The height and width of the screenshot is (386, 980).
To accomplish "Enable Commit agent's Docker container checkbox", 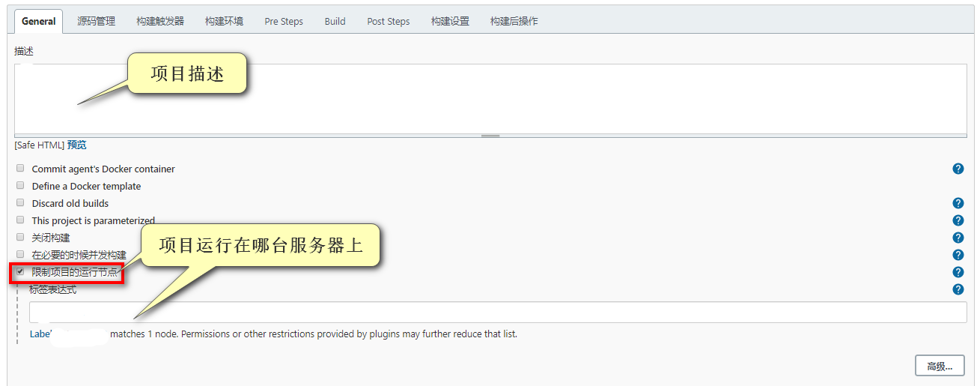I will [x=20, y=169].
